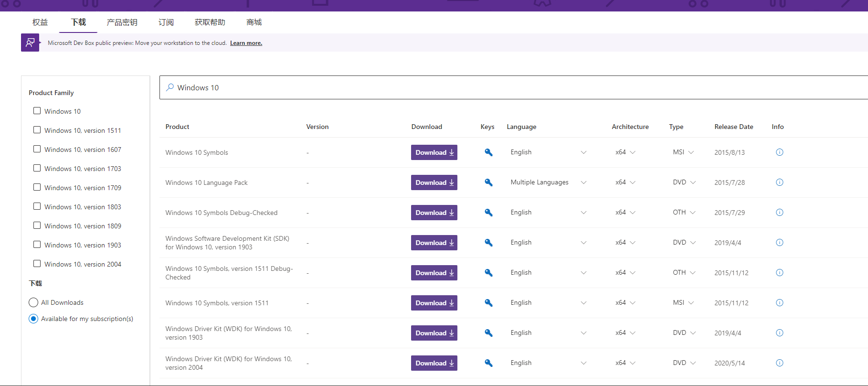This screenshot has height=386, width=868.
Task: Download Windows 10 Language Pack
Action: [434, 182]
